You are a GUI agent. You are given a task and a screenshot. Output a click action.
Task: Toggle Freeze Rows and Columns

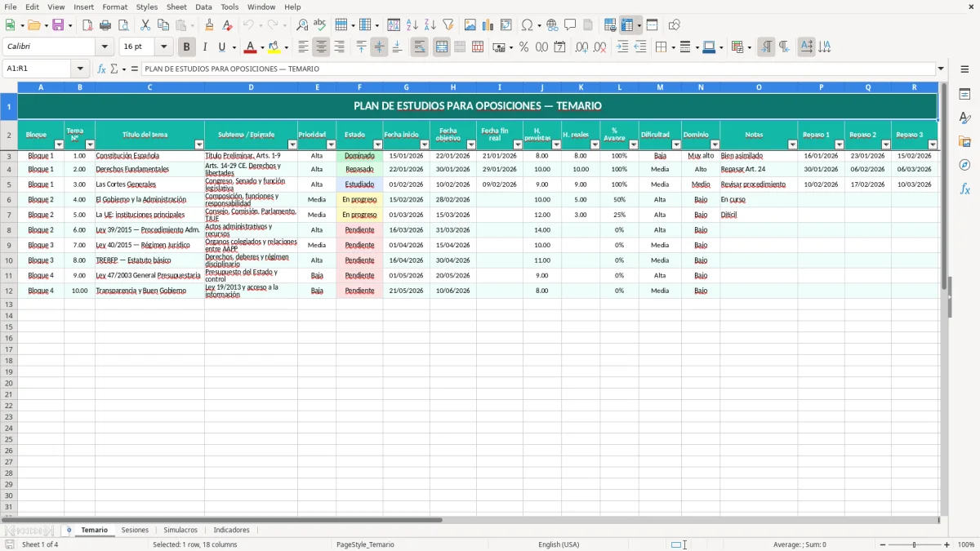(627, 25)
